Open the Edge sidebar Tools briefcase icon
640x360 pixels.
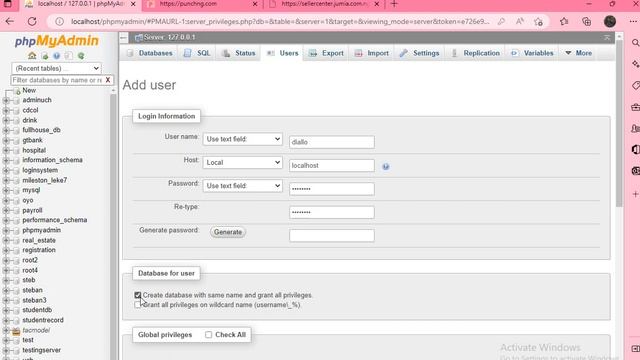click(x=636, y=107)
